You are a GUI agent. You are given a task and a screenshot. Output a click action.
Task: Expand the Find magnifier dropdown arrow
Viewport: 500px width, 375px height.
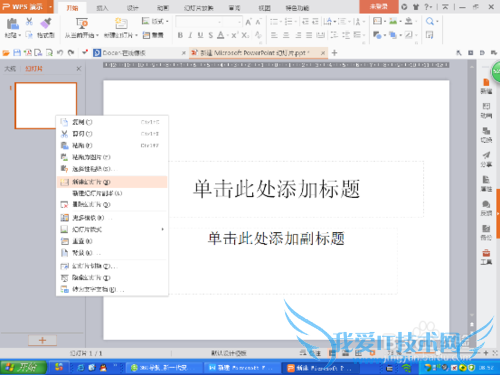437,22
